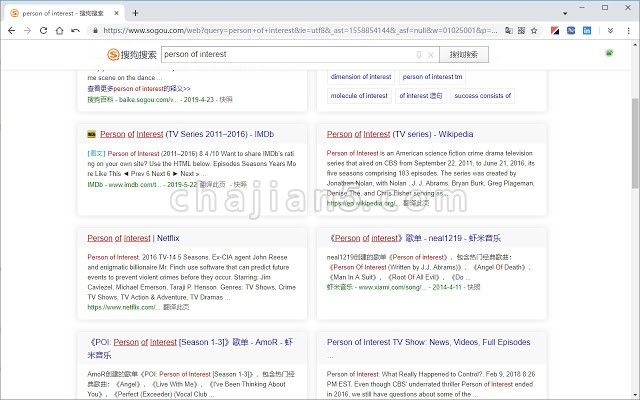Image resolution: width=640 pixels, height=400 pixels.
Task: Open the tab list dropdown arrow
Action: 565,13
